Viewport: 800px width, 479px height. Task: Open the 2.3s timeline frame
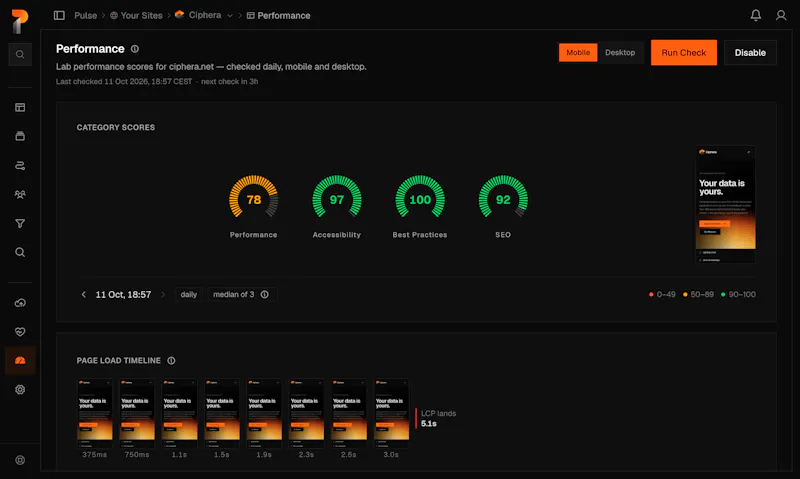(x=306, y=413)
